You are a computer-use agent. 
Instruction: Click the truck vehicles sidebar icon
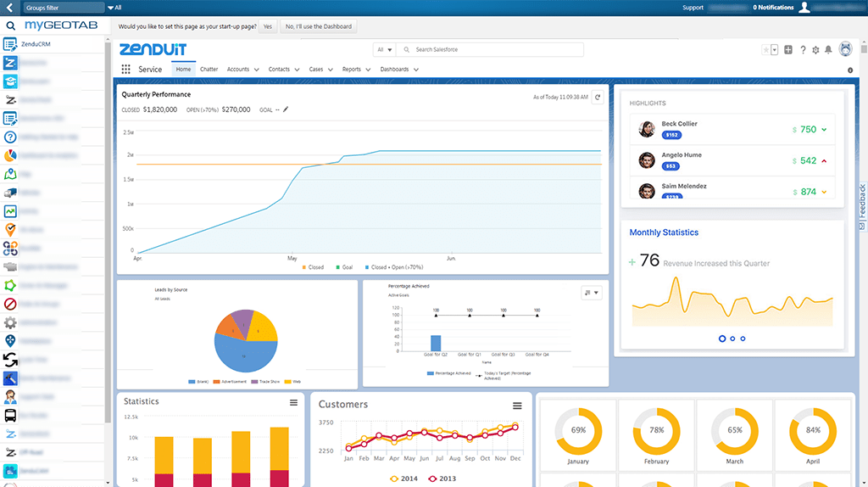(x=10, y=193)
